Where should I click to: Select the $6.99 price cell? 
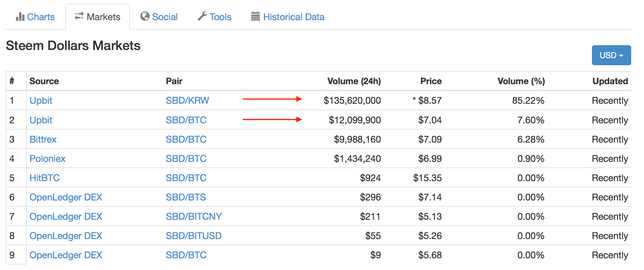point(430,159)
